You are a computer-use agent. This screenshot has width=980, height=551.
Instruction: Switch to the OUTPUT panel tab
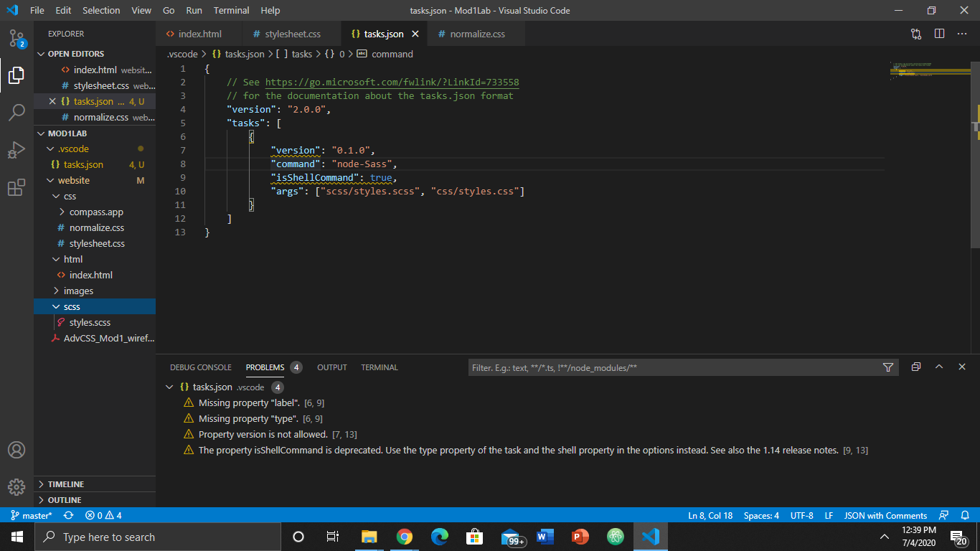pos(331,367)
